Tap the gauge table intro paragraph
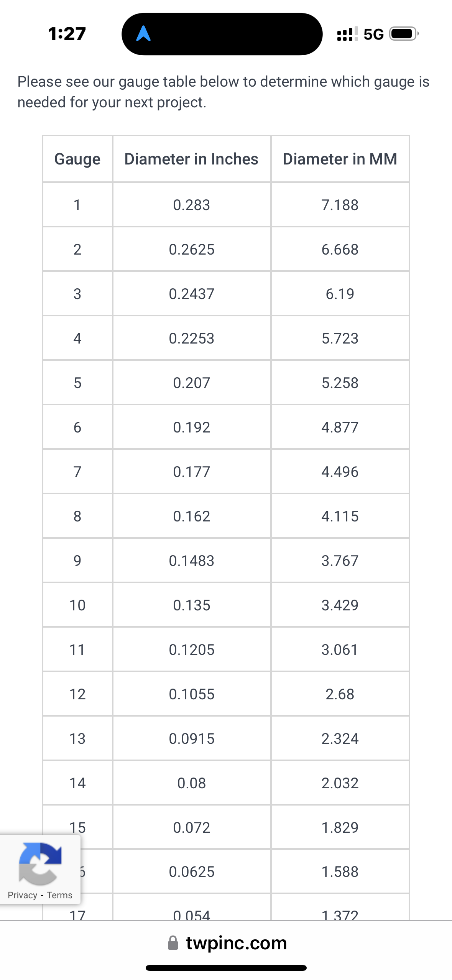This screenshot has height=980, width=452. [224, 92]
